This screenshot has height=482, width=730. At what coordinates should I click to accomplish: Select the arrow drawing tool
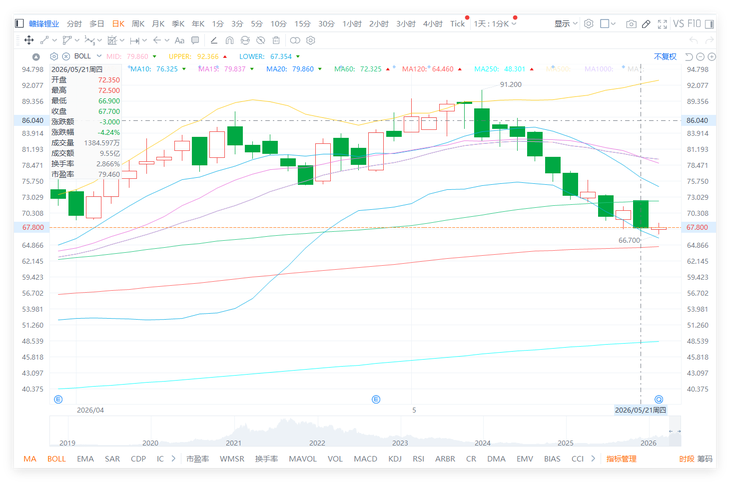157,41
